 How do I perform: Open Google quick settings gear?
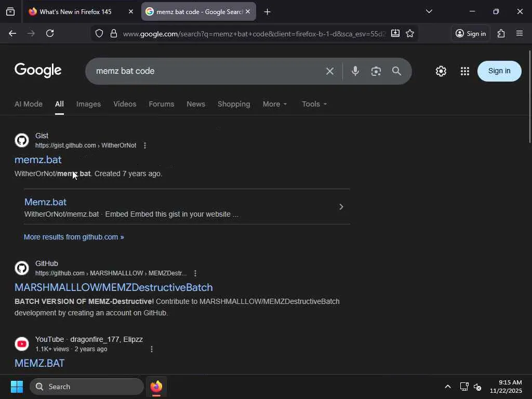[441, 71]
